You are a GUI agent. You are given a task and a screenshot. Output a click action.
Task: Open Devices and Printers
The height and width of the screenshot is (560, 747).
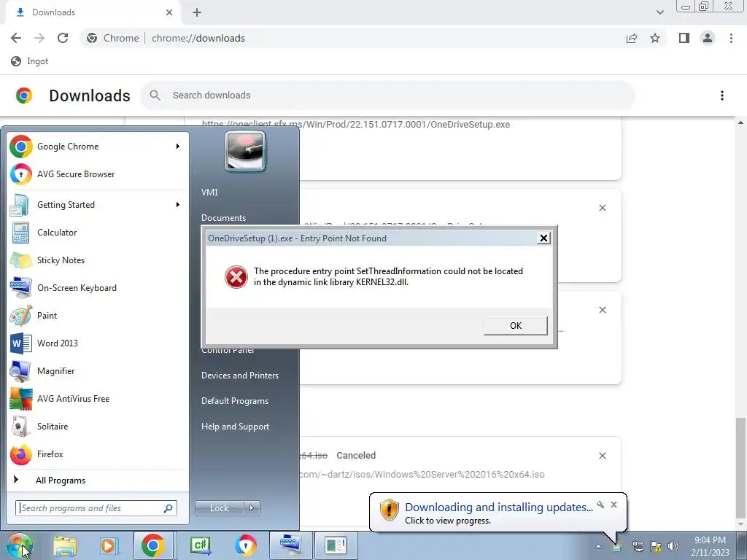point(240,376)
